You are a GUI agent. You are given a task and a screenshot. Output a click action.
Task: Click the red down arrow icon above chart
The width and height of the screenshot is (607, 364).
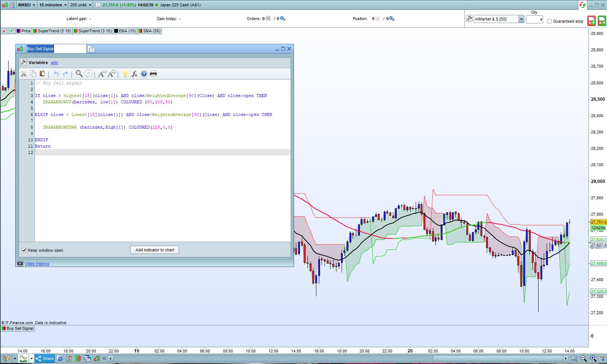click(4, 31)
